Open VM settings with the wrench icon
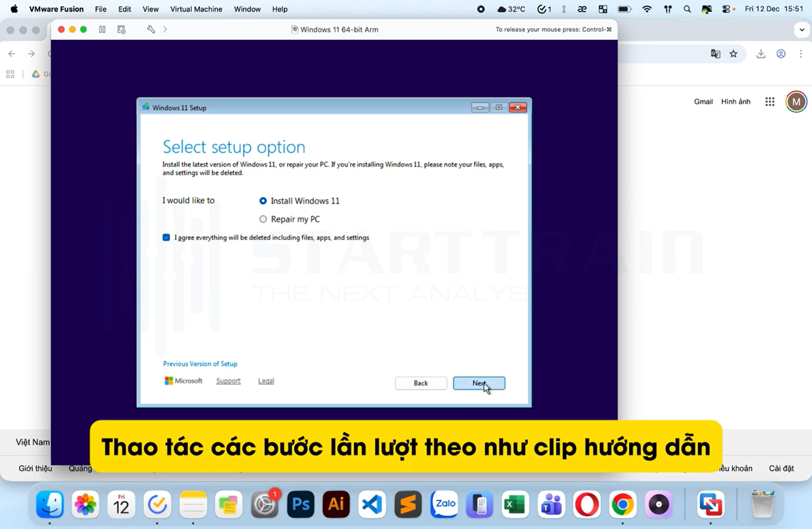The height and width of the screenshot is (529, 812). [151, 29]
